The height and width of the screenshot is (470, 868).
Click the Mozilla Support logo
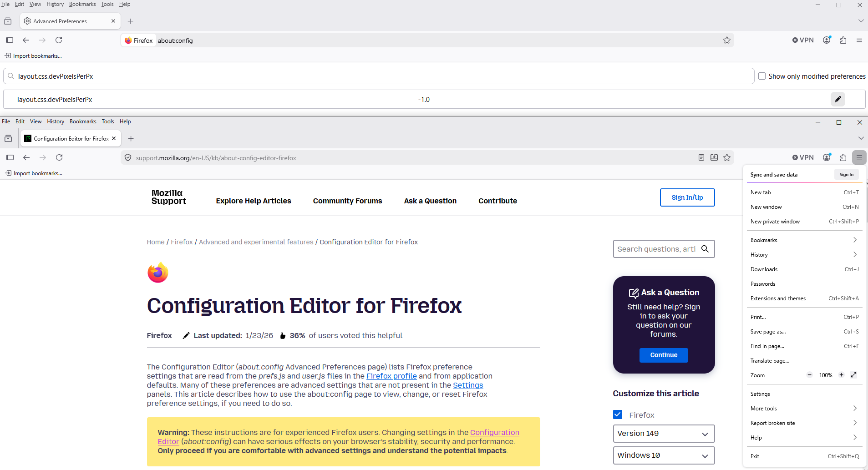click(x=169, y=197)
